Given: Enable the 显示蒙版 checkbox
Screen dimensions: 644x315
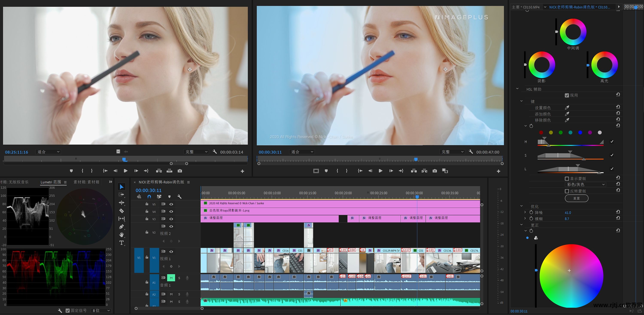Looking at the screenshot, I should click(x=567, y=179).
